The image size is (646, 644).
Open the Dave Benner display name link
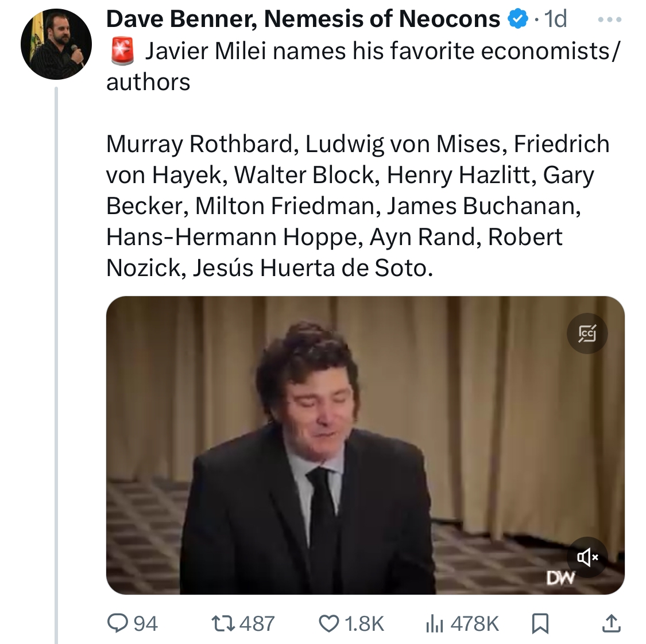coord(303,20)
